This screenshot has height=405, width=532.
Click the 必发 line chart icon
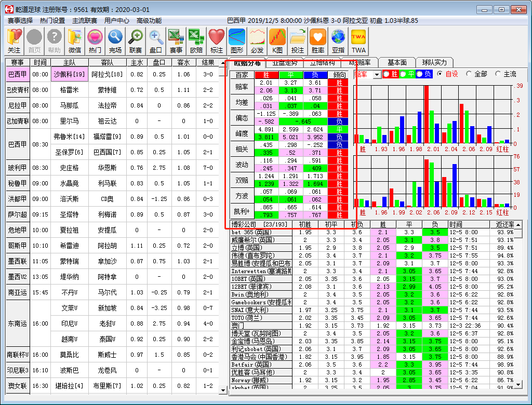tap(257, 41)
